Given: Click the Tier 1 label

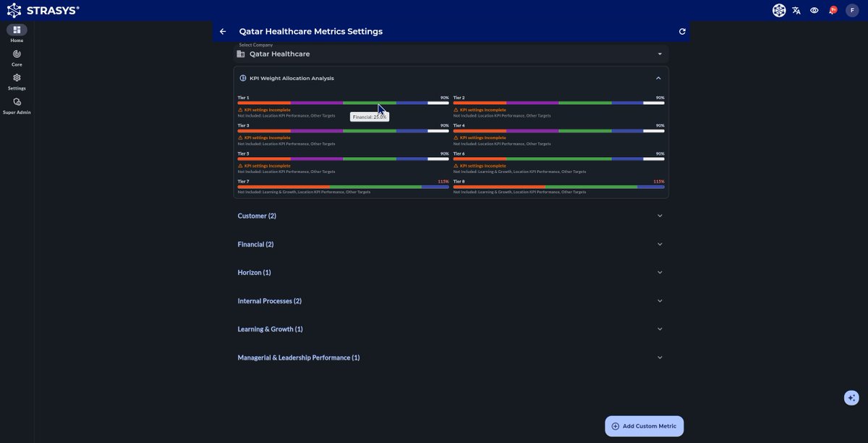Looking at the screenshot, I should click(243, 98).
